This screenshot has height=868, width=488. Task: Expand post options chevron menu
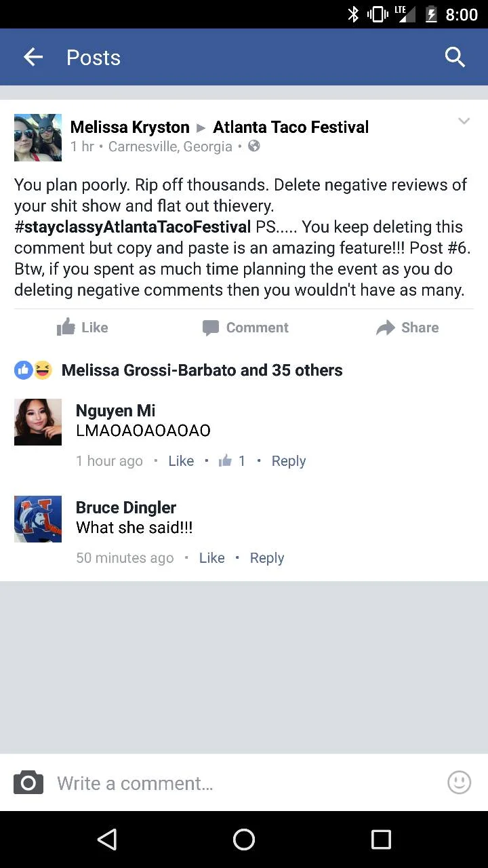click(x=464, y=121)
